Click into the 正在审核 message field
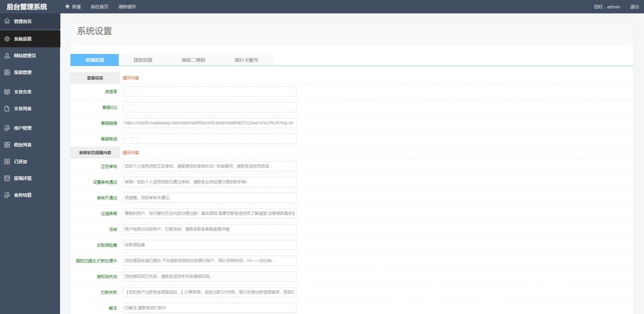644x314 pixels. (209, 166)
